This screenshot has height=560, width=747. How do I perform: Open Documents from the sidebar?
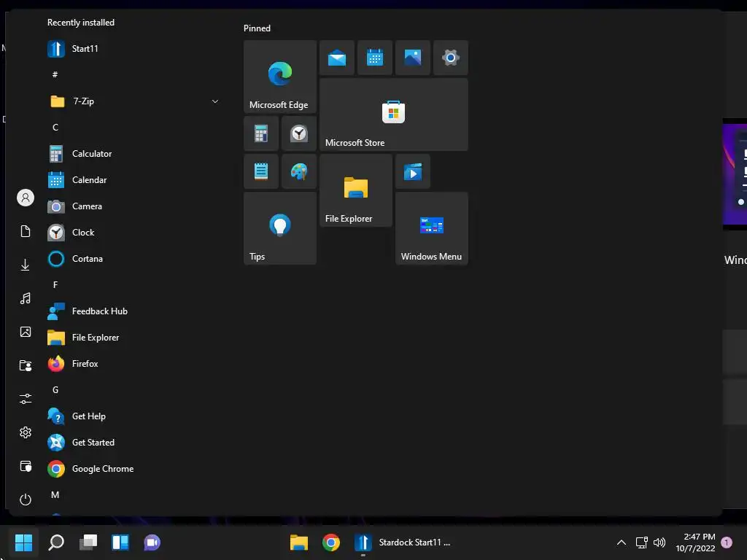point(26,231)
